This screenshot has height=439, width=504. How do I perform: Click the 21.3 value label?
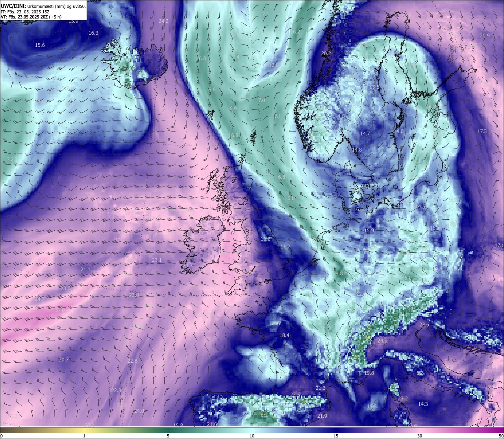click(321, 388)
